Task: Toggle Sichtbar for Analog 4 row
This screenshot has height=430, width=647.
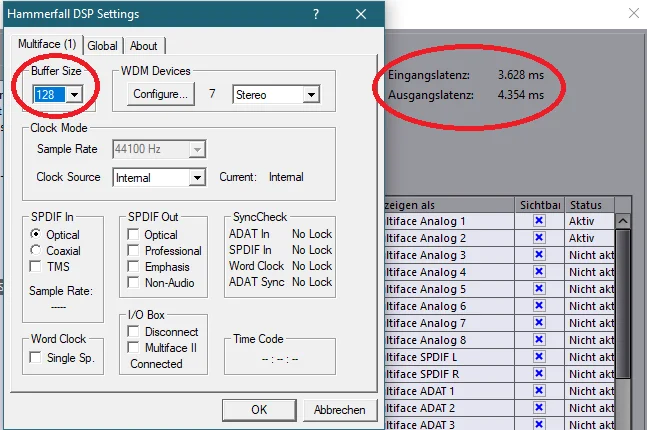Action: click(539, 272)
